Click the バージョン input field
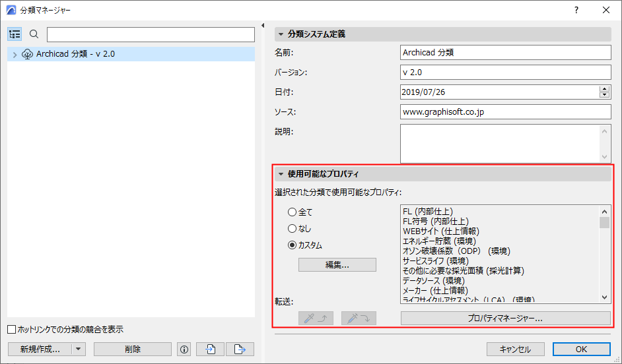Viewport: 622px width, 364px height. 505,72
